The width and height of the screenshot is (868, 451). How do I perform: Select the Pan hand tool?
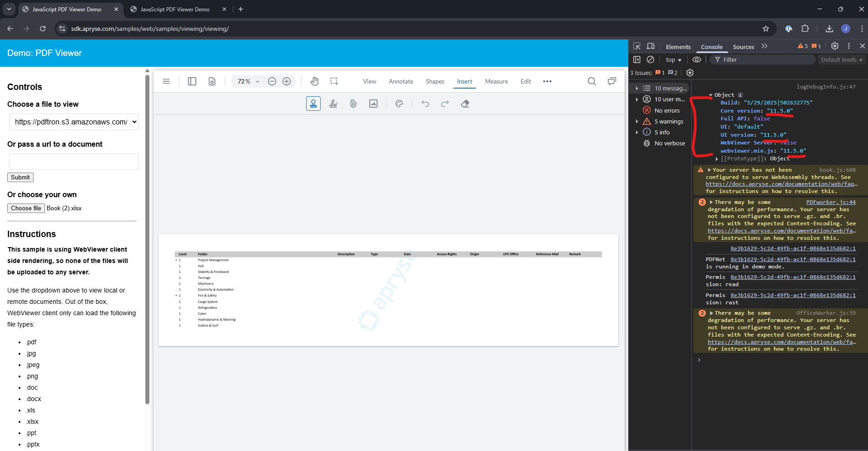[314, 81]
